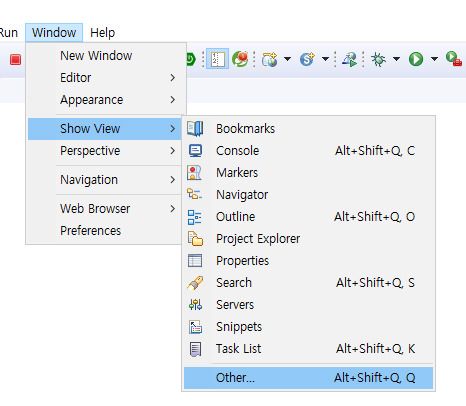Open the Run dropdown arrow
The width and height of the screenshot is (466, 406).
tap(434, 59)
